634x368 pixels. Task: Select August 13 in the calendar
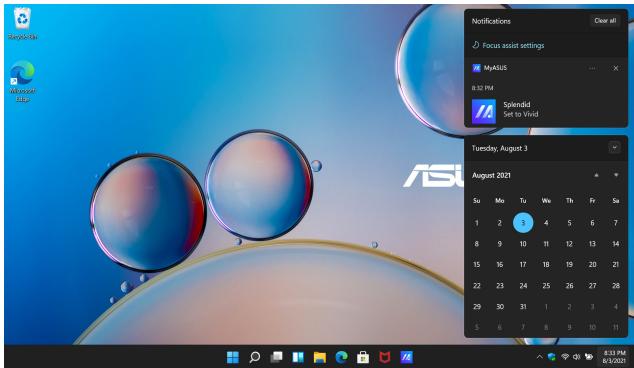point(592,244)
